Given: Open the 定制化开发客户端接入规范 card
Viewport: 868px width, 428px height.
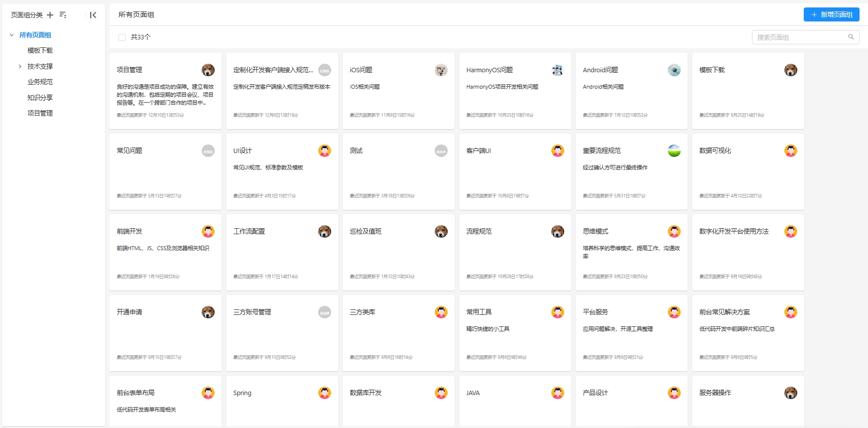Looking at the screenshot, I should pos(282,91).
